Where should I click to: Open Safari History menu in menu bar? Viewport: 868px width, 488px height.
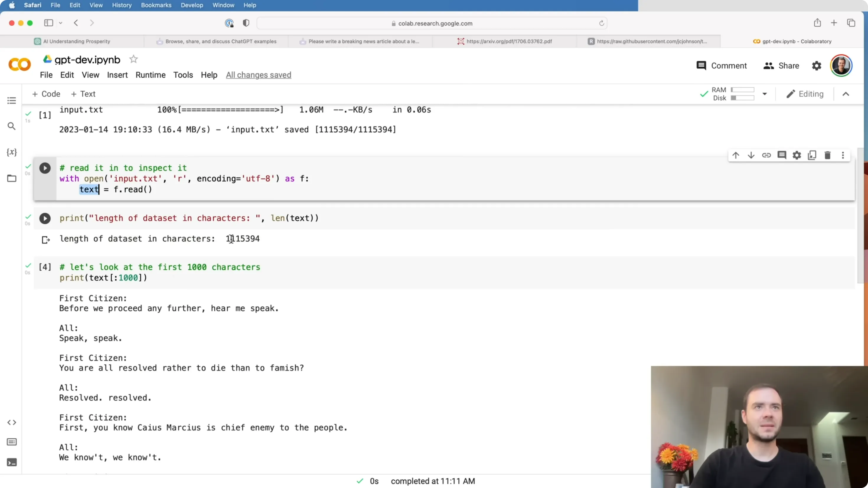[x=122, y=5]
